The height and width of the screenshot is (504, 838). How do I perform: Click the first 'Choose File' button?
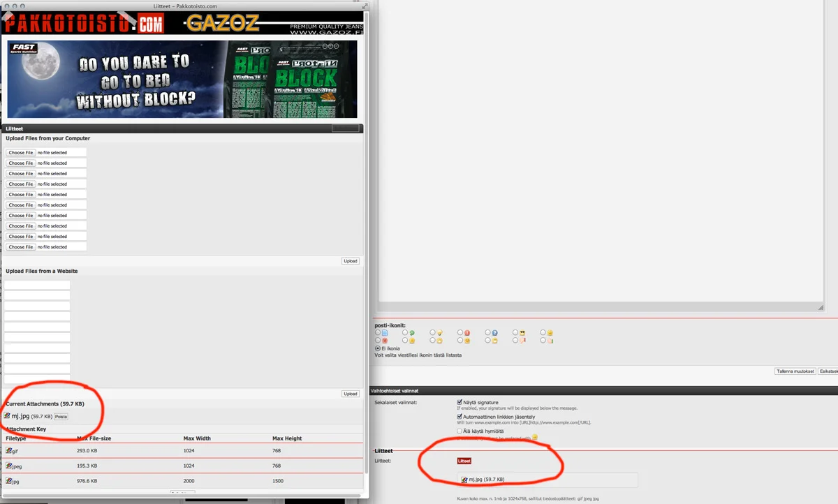click(x=21, y=152)
